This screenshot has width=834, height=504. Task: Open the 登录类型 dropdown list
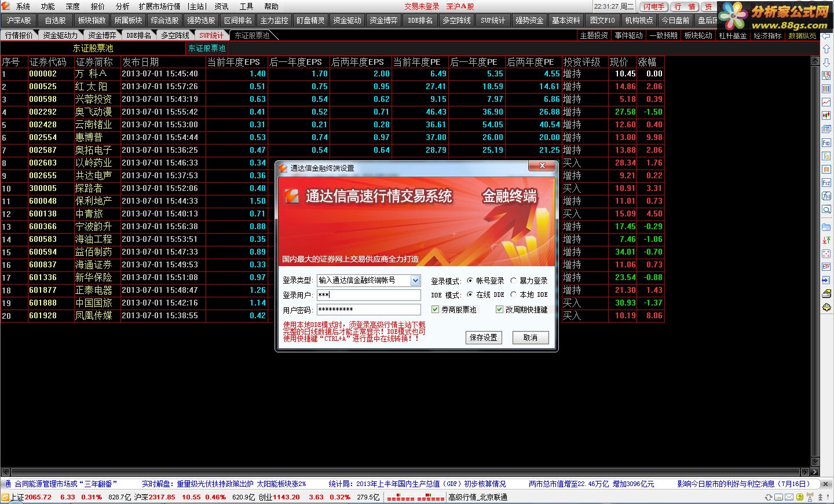tap(415, 280)
